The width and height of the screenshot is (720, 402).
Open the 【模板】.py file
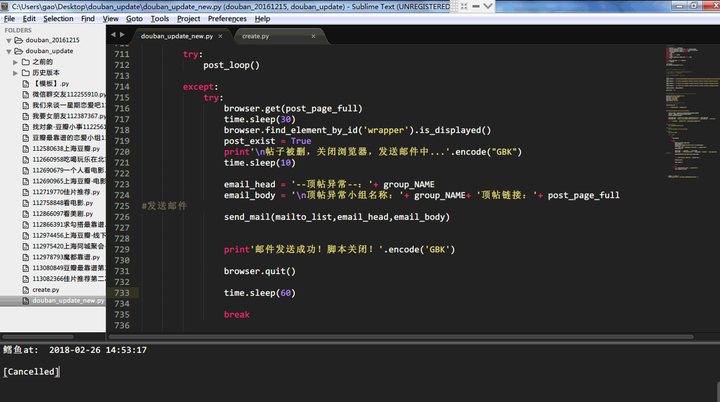(51, 84)
